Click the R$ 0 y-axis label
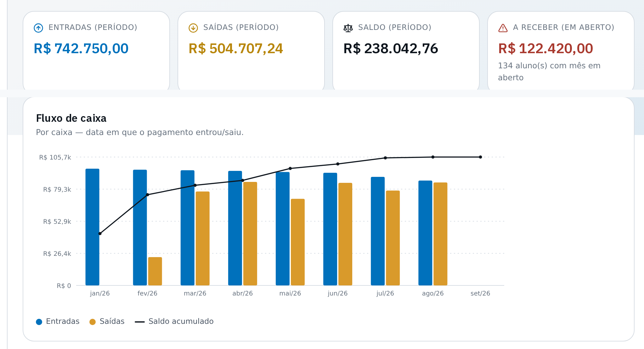 64,286
